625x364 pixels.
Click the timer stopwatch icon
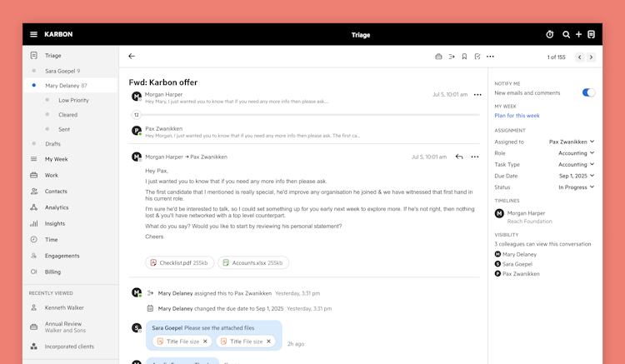(x=550, y=34)
